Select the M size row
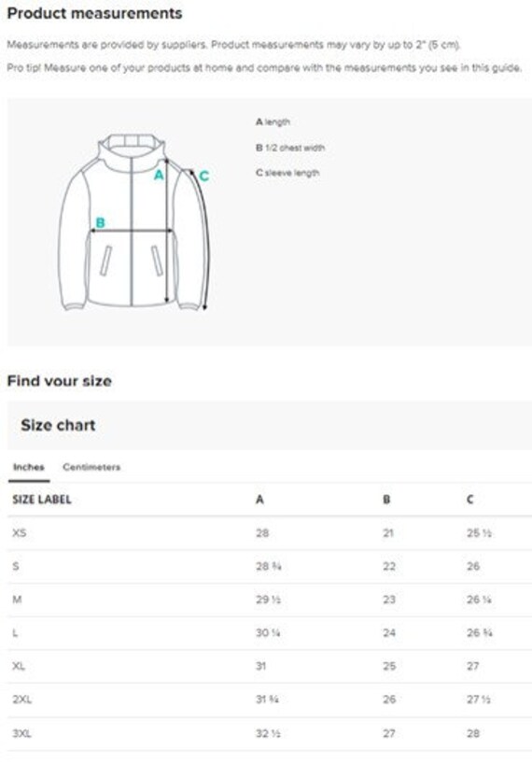 click(270, 600)
